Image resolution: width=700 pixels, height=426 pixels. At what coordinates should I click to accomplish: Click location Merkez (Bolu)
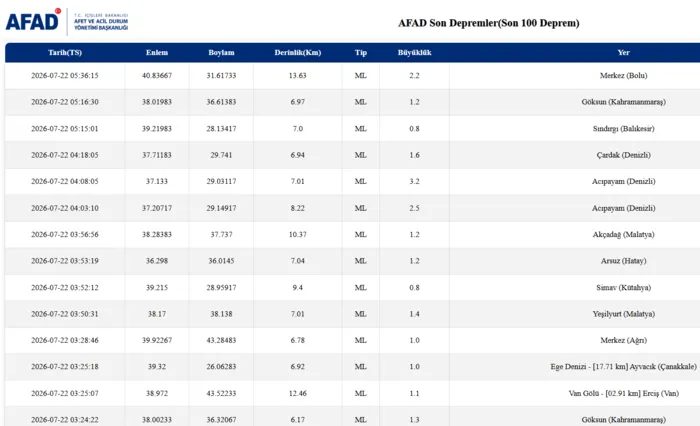click(x=623, y=75)
